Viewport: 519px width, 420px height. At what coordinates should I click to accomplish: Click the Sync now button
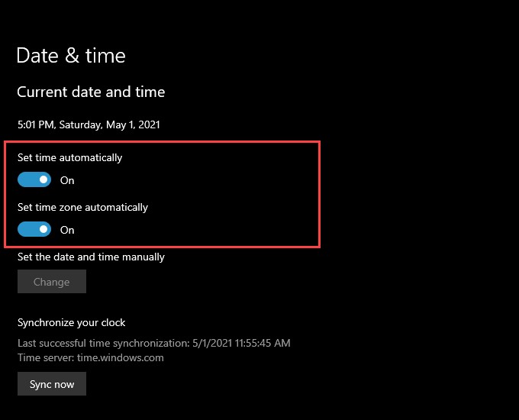[x=52, y=384]
